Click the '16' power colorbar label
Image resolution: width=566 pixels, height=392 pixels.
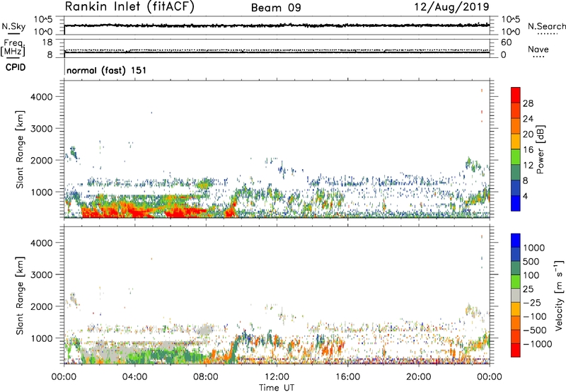coord(528,150)
